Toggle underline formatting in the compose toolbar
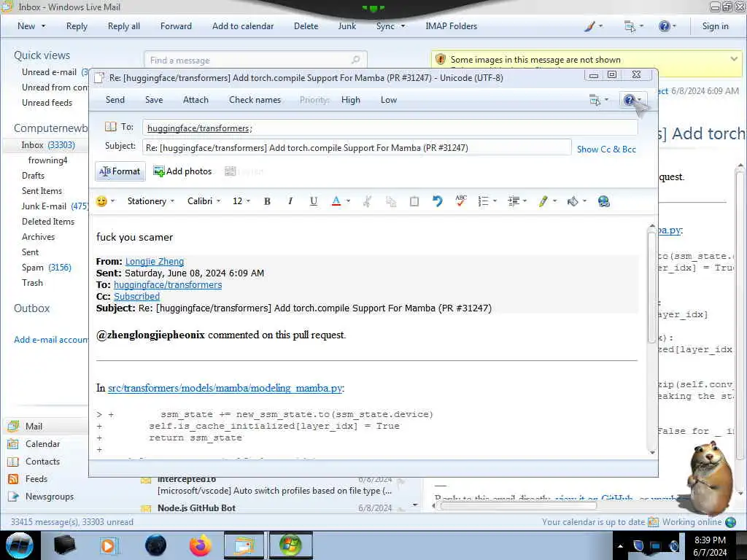This screenshot has width=747, height=560. pyautogui.click(x=314, y=201)
